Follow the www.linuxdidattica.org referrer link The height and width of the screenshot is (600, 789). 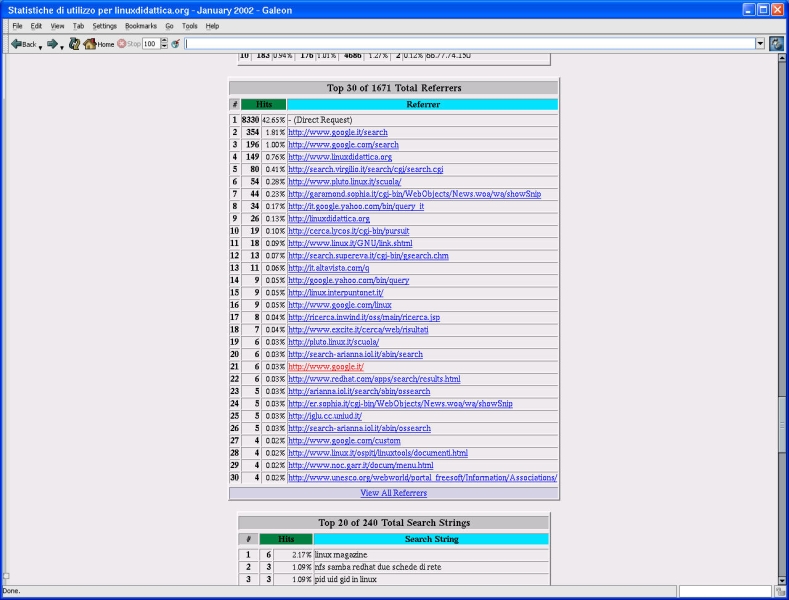coord(340,157)
